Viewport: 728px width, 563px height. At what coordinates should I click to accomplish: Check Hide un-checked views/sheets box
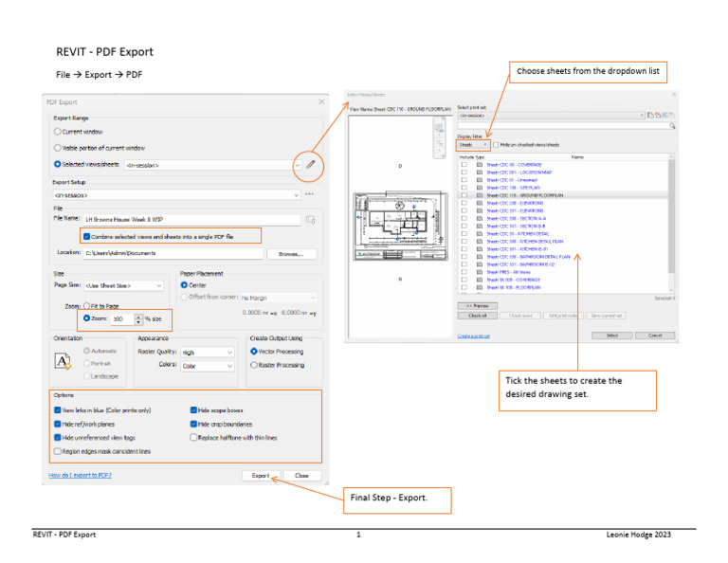coord(496,145)
